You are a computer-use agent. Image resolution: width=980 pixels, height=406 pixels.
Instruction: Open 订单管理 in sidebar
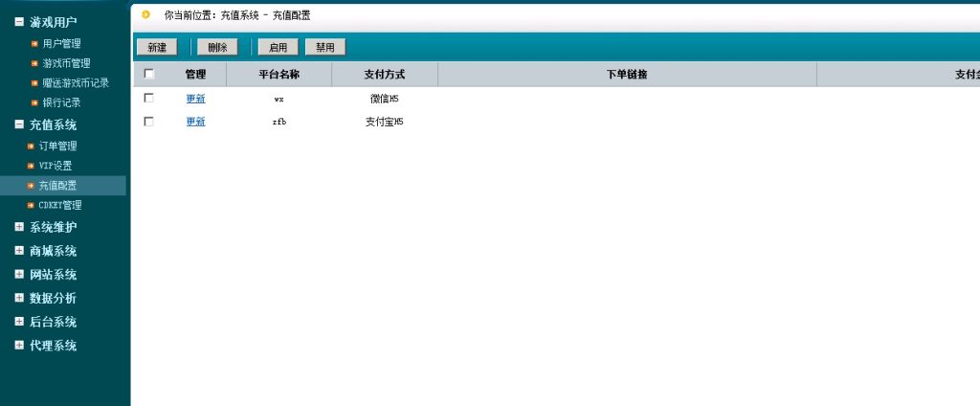57,146
